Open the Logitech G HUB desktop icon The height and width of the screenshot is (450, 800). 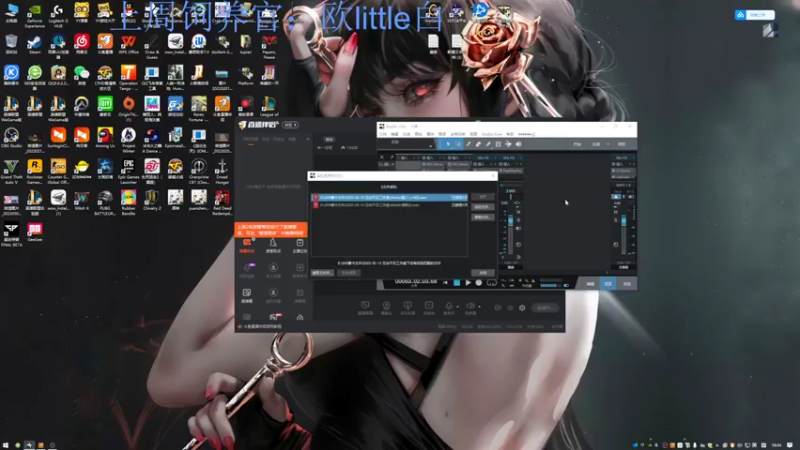coord(58,14)
